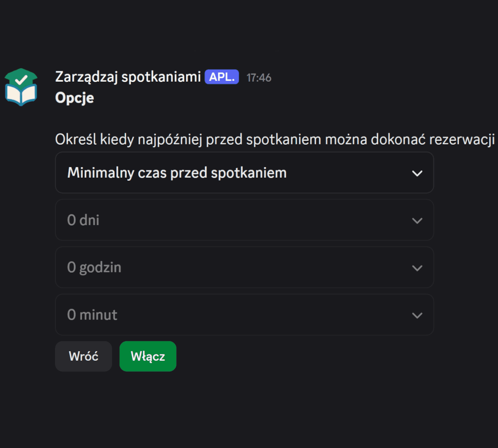
Task: Open the days selector showing '0 dni'
Action: click(x=245, y=220)
